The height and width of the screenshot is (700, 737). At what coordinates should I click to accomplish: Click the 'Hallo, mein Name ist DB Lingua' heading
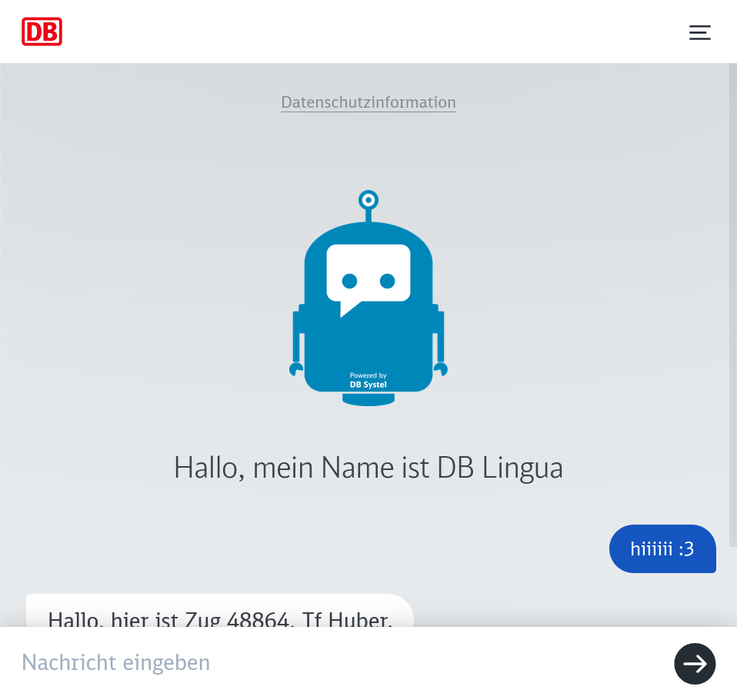368,468
